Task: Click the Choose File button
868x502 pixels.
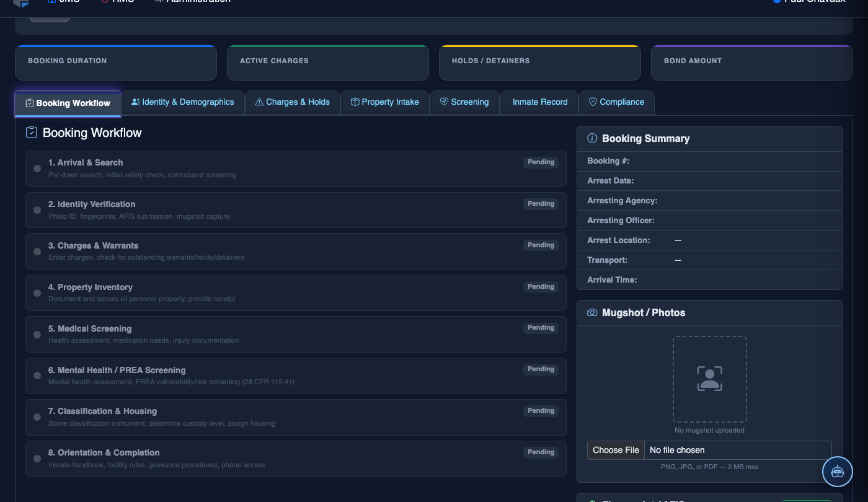Action: (616, 451)
